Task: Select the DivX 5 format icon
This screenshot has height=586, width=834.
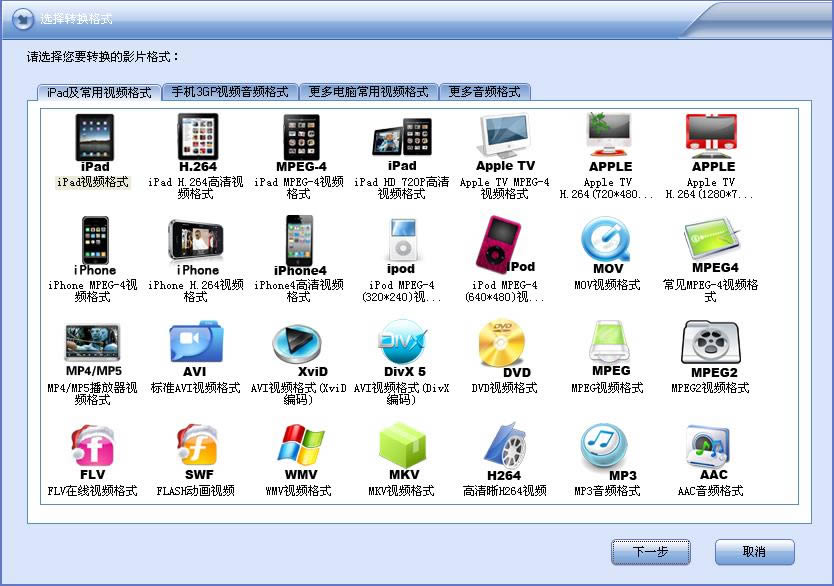Action: click(x=403, y=349)
